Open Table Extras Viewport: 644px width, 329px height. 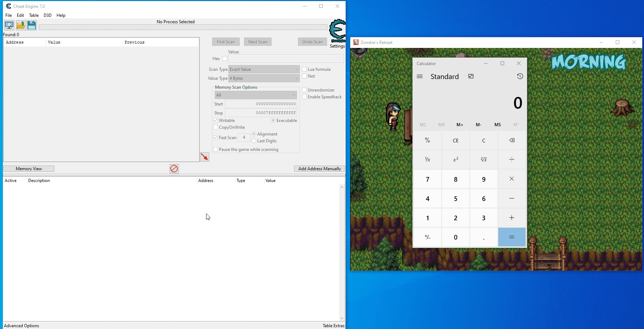click(333, 326)
